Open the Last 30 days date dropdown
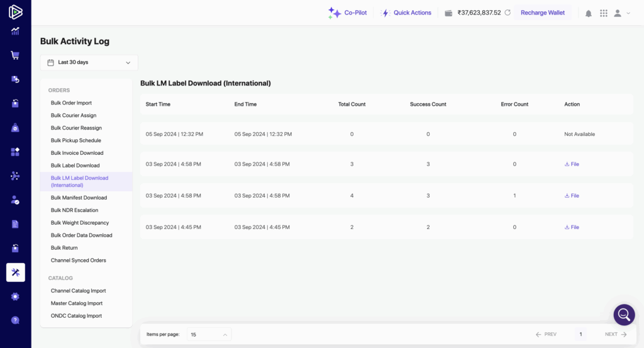The width and height of the screenshot is (644, 348). click(x=89, y=62)
